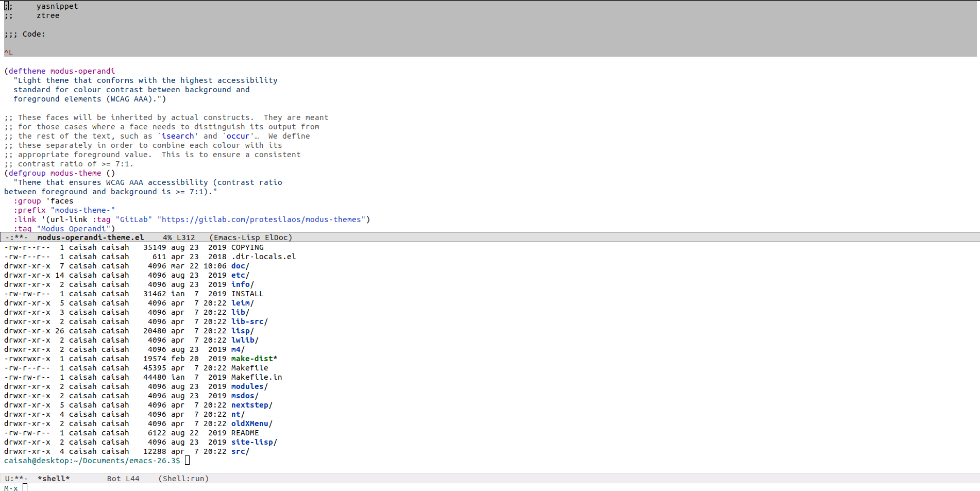Click the nextstep/ directory name
This screenshot has height=491, width=980.
click(252, 405)
